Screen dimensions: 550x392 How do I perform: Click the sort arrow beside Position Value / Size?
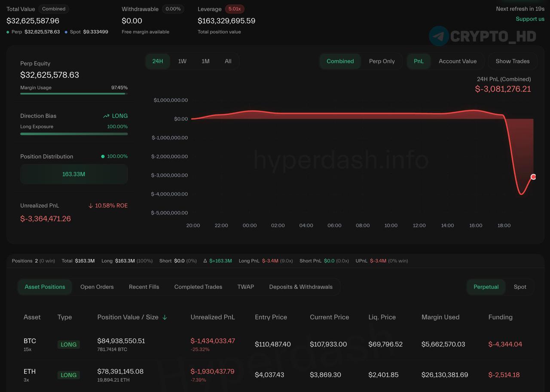[x=165, y=317]
